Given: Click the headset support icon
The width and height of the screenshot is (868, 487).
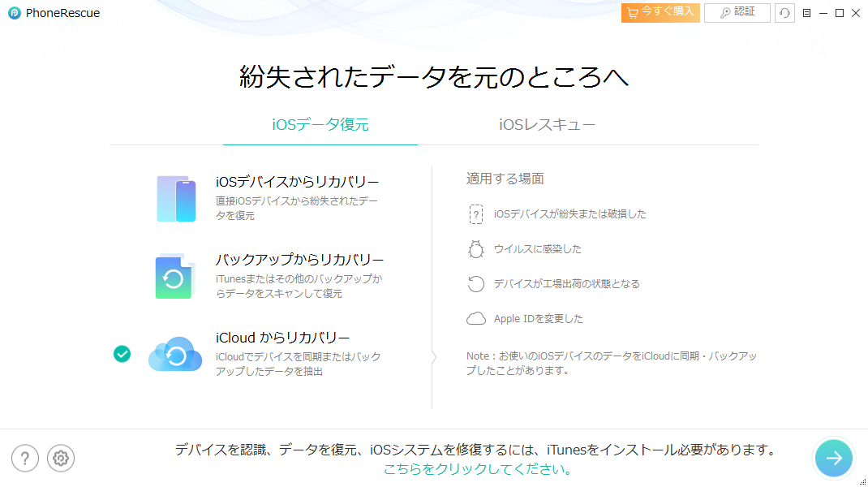Looking at the screenshot, I should click(x=784, y=13).
